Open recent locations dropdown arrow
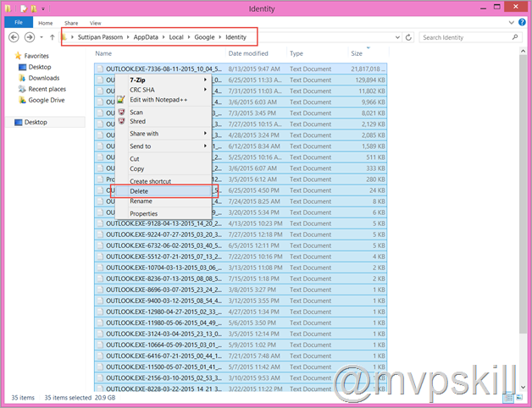This screenshot has width=532, height=408. click(42, 37)
